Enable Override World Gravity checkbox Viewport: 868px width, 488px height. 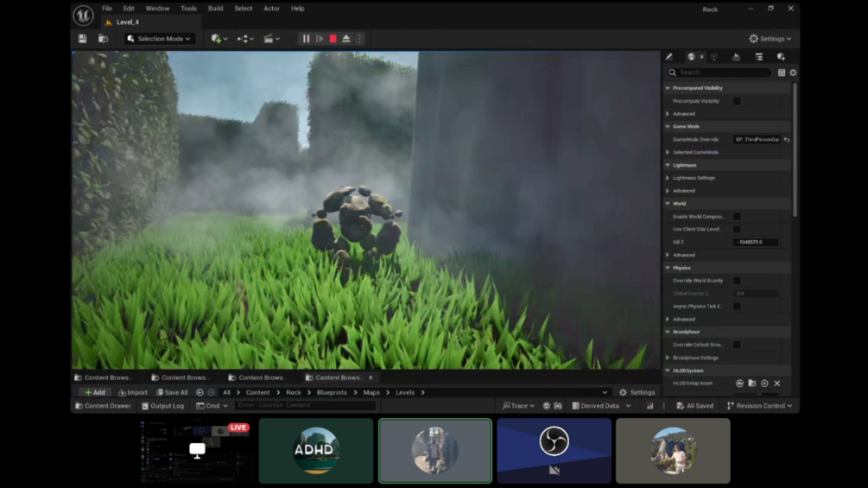click(x=737, y=281)
